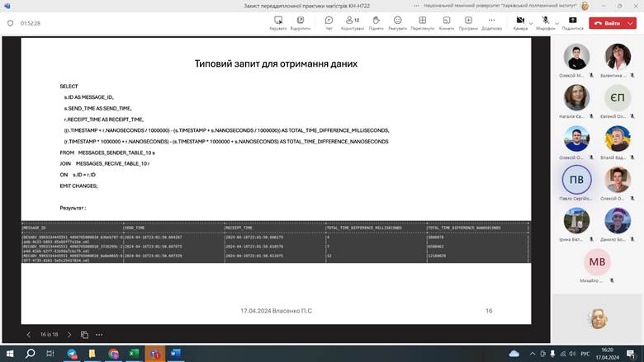Go to the previous slide
644x362 pixels.
tap(28, 335)
